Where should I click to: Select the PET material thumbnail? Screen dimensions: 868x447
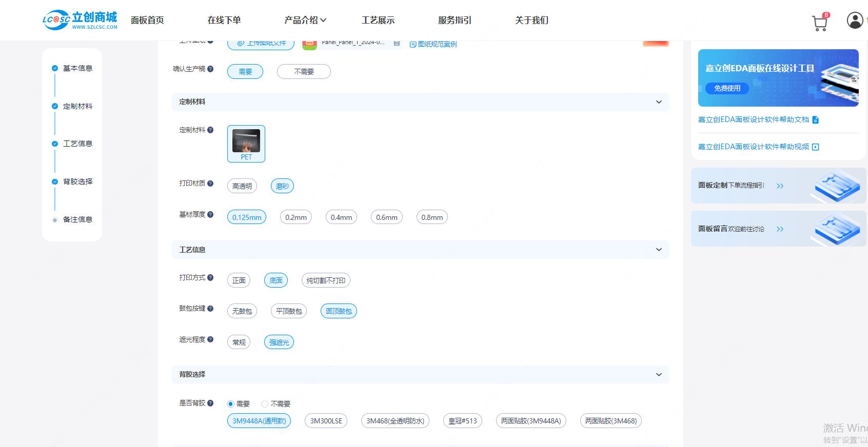point(246,143)
